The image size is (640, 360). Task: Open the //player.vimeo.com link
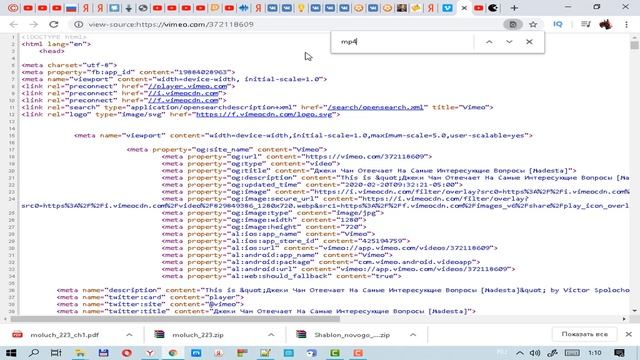[x=187, y=86]
